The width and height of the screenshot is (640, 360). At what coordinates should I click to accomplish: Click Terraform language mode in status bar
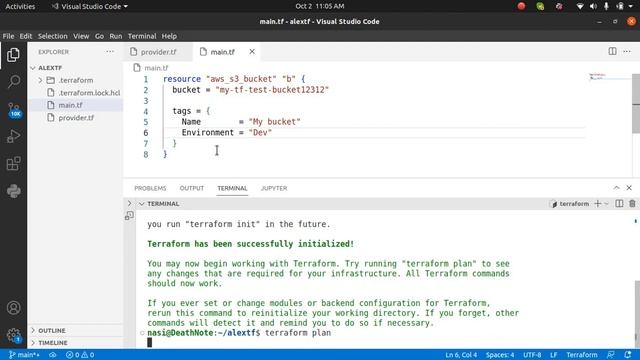pos(582,355)
